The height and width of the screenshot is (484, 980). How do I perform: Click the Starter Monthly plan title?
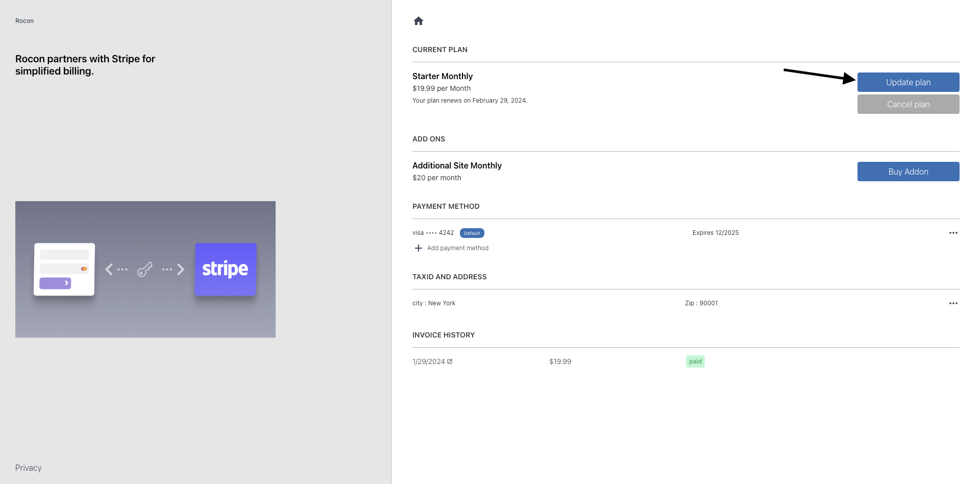443,76
